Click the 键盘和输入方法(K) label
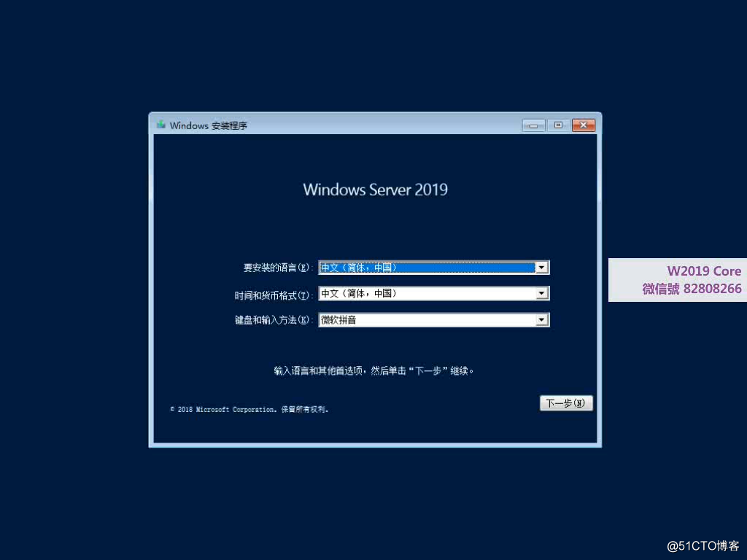747x560 pixels. point(273,320)
